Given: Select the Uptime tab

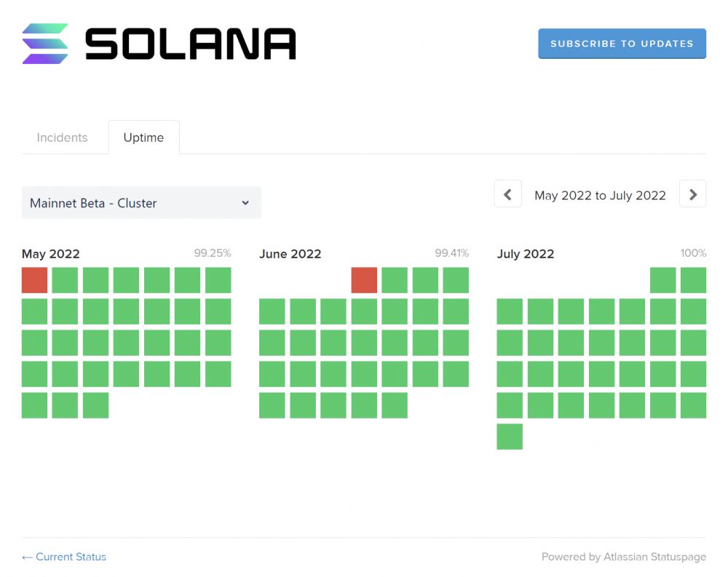Looking at the screenshot, I should click(143, 138).
